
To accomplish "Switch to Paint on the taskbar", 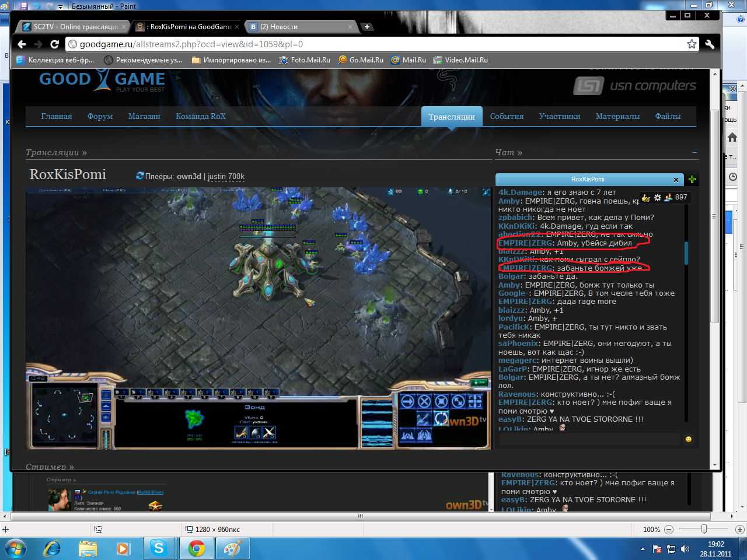I will pos(233,549).
